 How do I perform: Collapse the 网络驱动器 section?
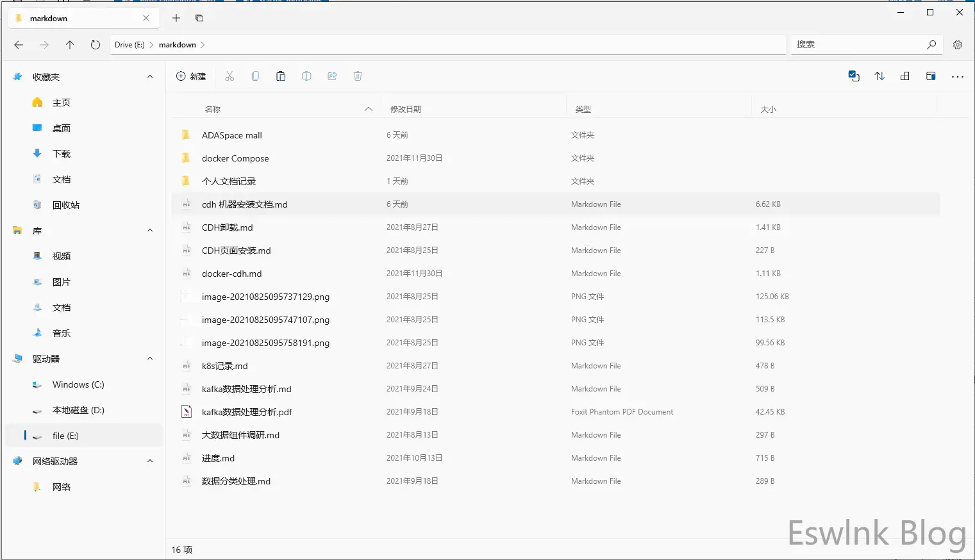pyautogui.click(x=150, y=461)
